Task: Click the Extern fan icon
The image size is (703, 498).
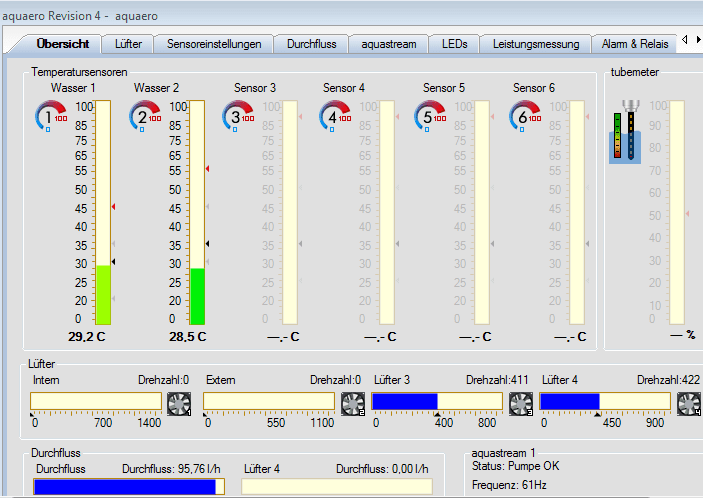Action: (353, 404)
